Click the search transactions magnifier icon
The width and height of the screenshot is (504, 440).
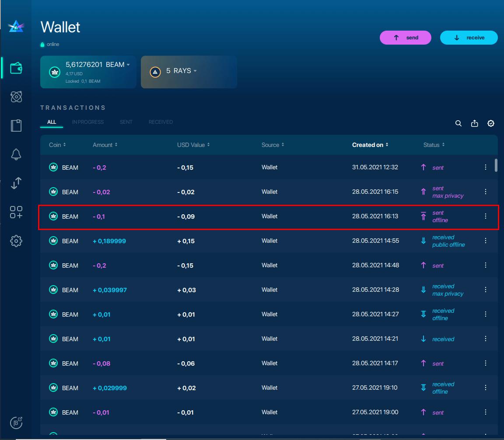click(x=458, y=123)
